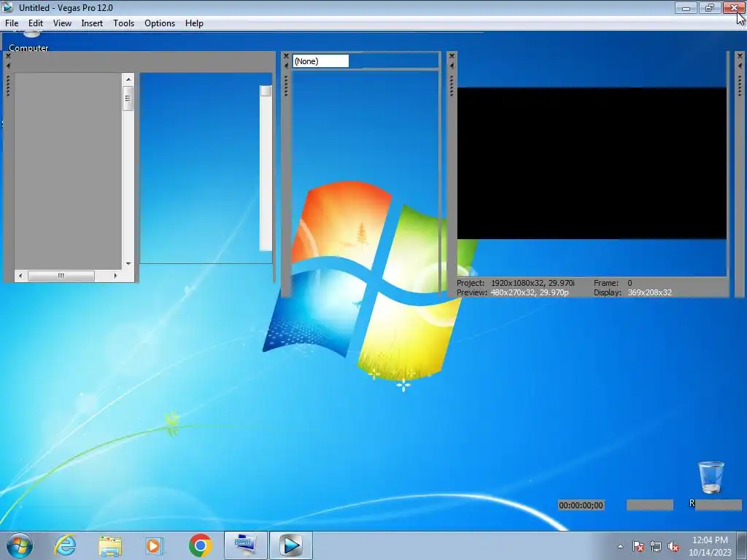747x560 pixels.
Task: Open the Insert menu
Action: click(92, 23)
